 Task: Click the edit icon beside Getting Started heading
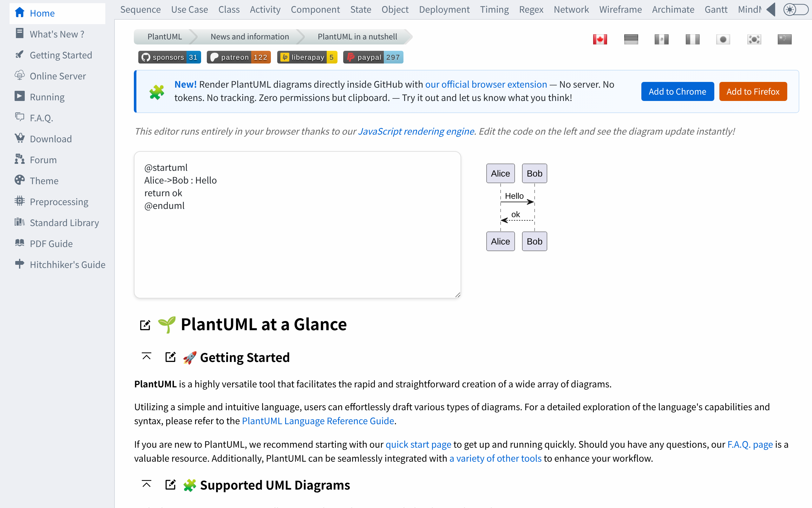pyautogui.click(x=170, y=357)
